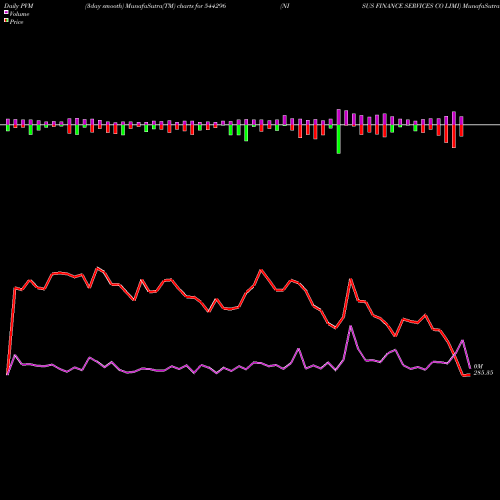The width and height of the screenshot is (500, 500).
Task: Click the '285.35' price value label
Action: pyautogui.click(x=483, y=373)
